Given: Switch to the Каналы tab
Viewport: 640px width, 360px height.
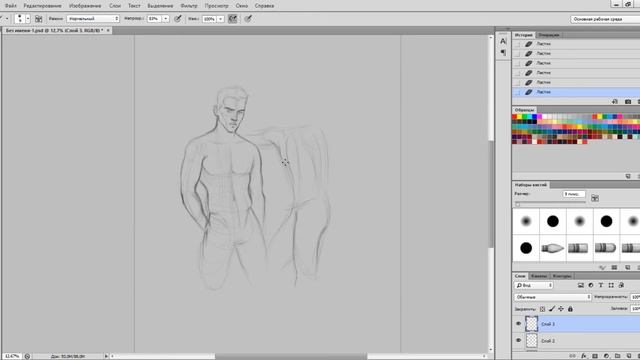Looking at the screenshot, I should click(x=539, y=276).
